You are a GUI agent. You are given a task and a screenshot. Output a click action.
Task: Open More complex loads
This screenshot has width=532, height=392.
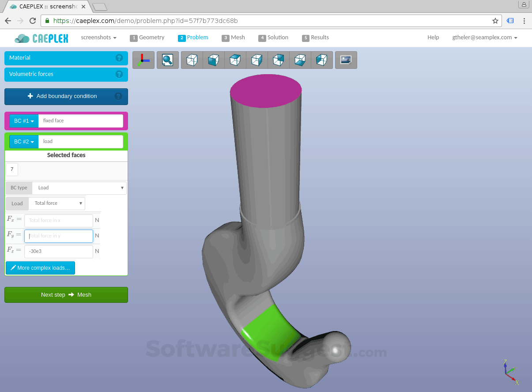pyautogui.click(x=40, y=268)
